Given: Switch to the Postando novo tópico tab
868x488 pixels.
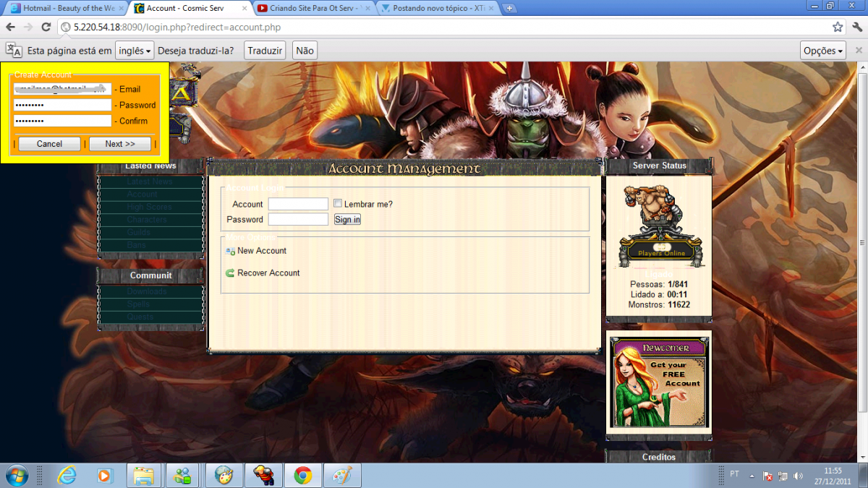Looking at the screenshot, I should (x=438, y=9).
